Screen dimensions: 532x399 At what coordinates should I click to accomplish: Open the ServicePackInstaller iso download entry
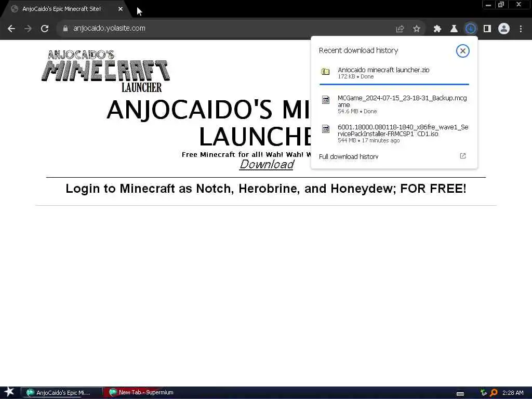(x=394, y=134)
